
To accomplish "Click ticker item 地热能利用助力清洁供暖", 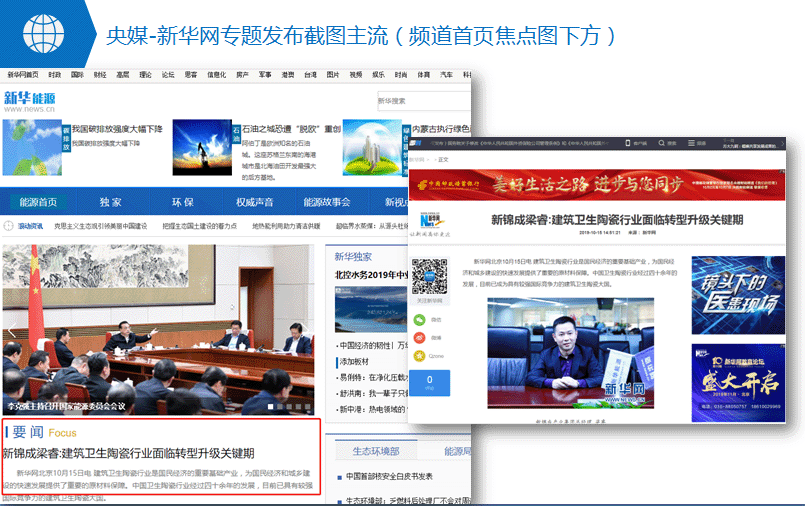I will [x=286, y=226].
